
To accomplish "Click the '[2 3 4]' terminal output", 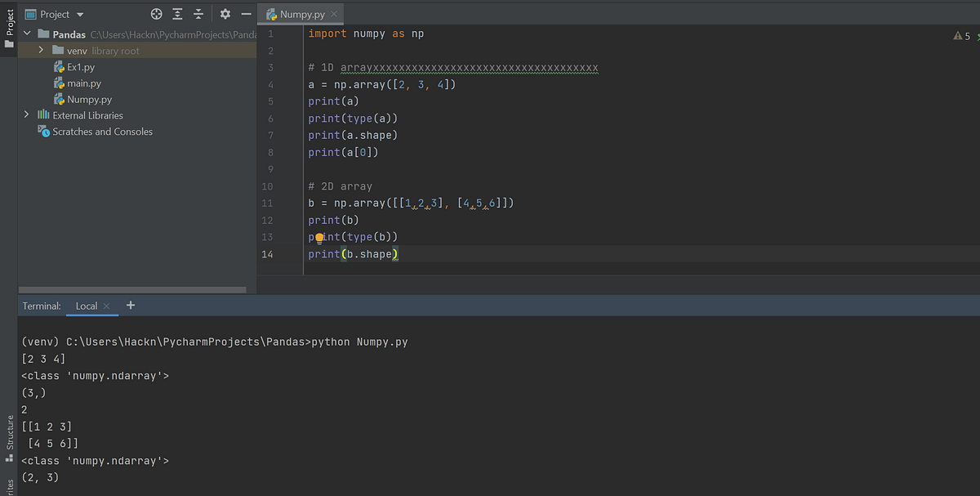I will click(x=43, y=359).
